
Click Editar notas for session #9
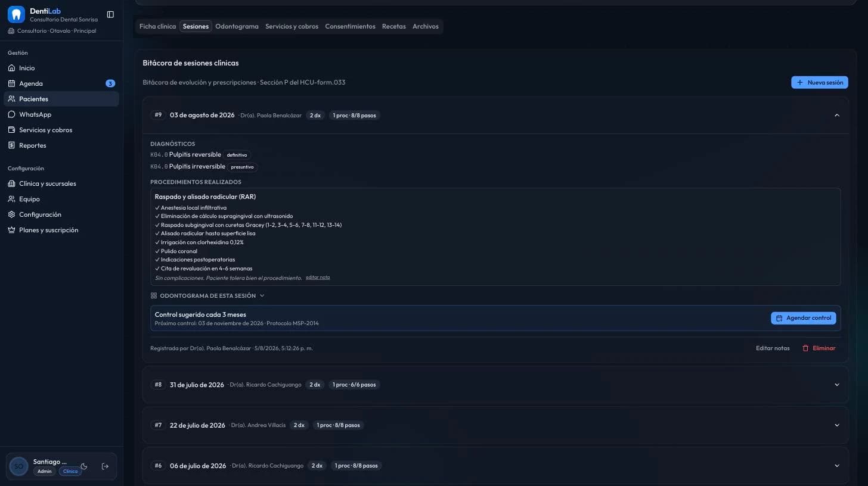pyautogui.click(x=773, y=348)
